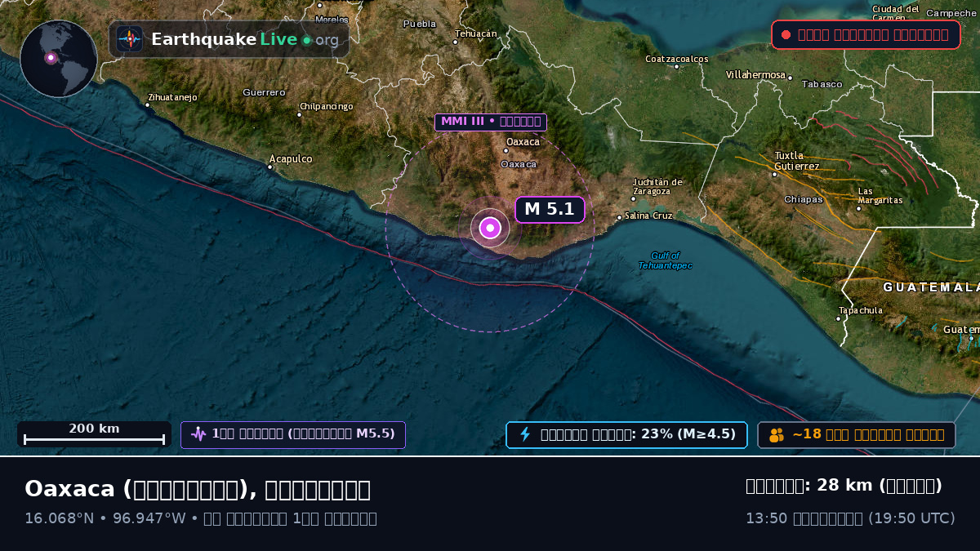Click the Chiapas state label

pos(803,199)
